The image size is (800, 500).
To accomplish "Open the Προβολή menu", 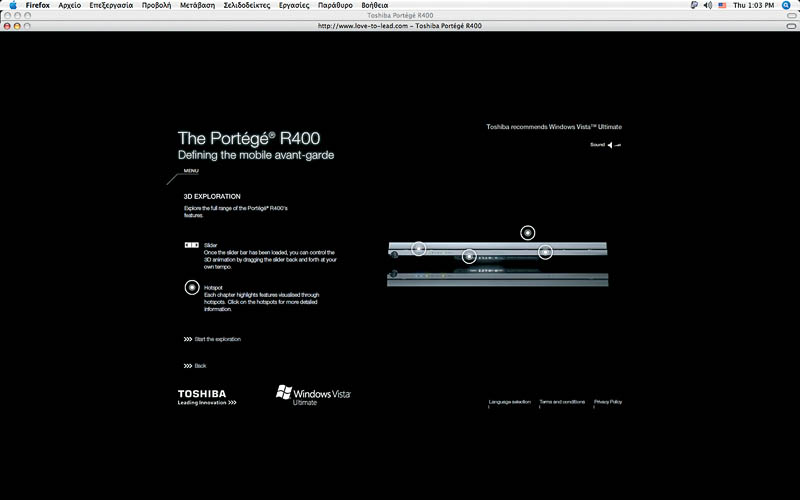I will click(x=157, y=5).
